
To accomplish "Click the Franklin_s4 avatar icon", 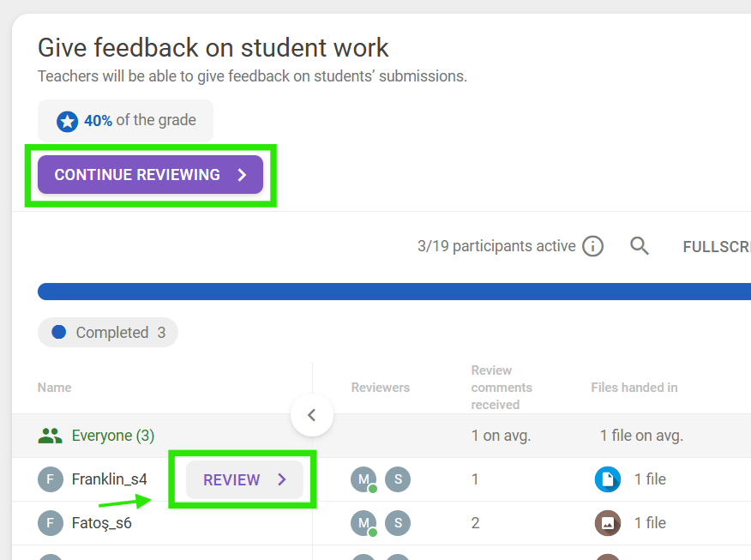I will coord(51,479).
